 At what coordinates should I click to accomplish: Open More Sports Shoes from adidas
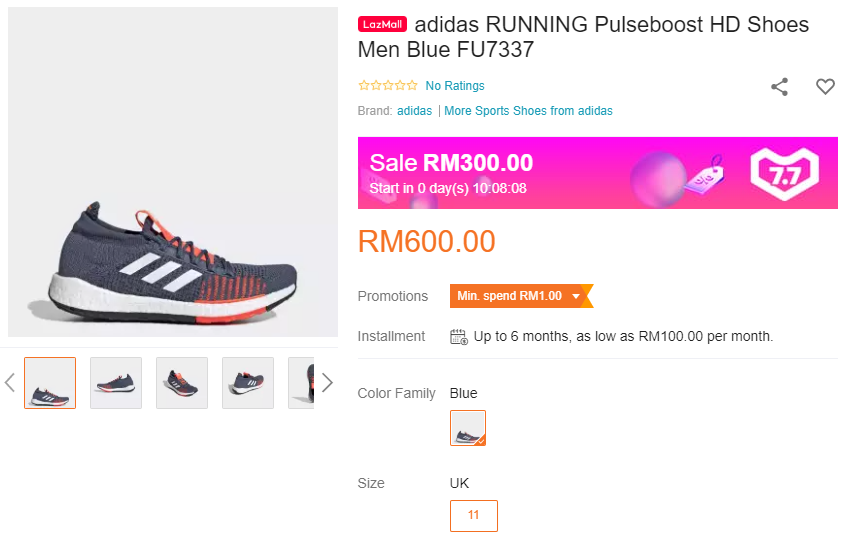528,111
